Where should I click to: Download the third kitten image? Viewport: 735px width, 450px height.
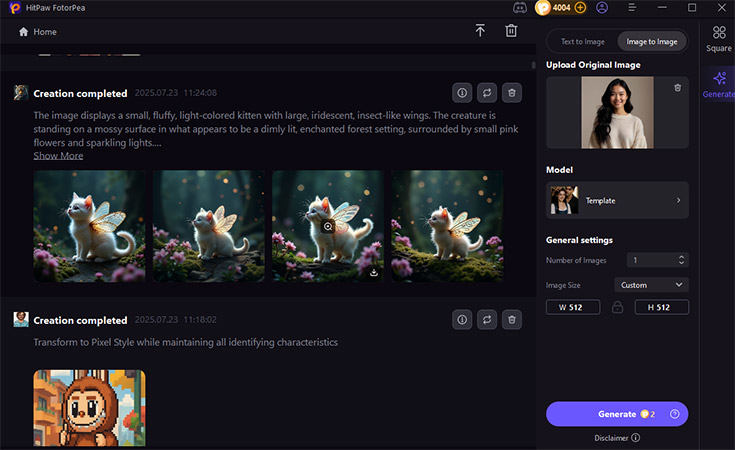coord(373,271)
